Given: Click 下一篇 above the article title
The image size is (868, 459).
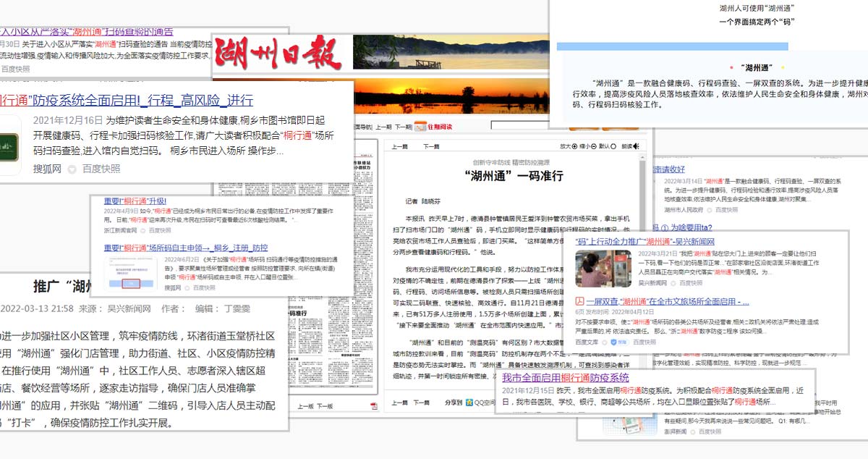Looking at the screenshot, I should [431, 146].
